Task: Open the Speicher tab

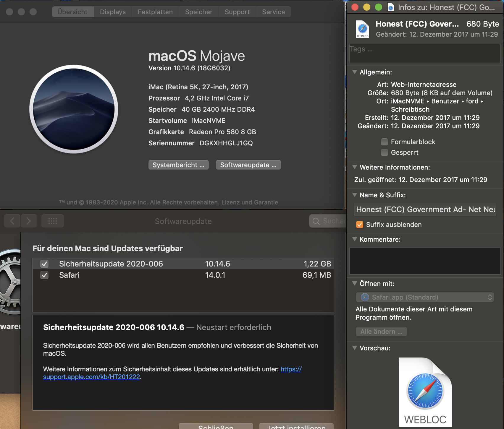Action: click(x=199, y=12)
